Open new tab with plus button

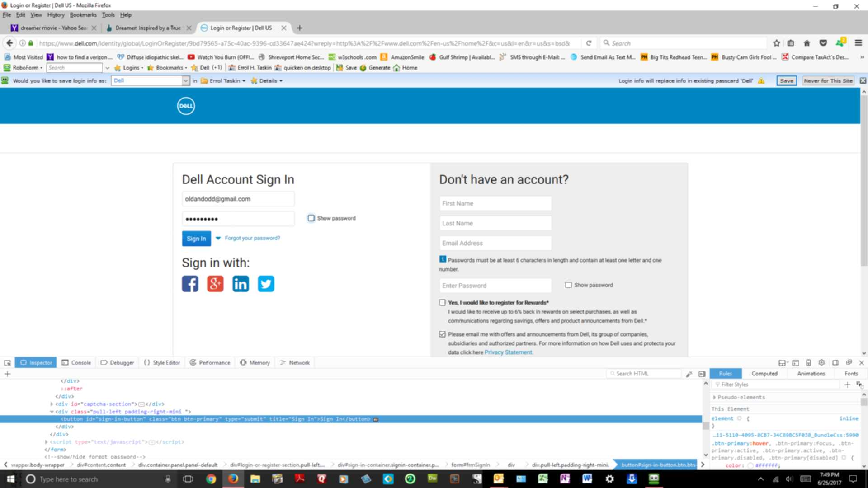point(300,28)
